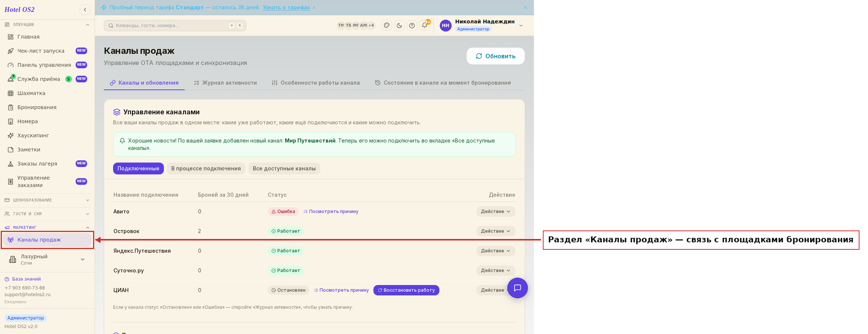Expand the ГОСТИ И CRM section
Viewport: 868px width, 334px height.
pos(47,214)
